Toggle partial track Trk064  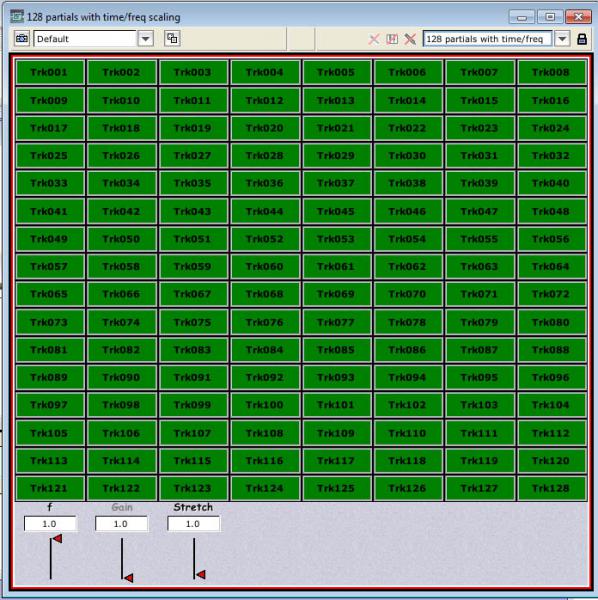point(551,266)
